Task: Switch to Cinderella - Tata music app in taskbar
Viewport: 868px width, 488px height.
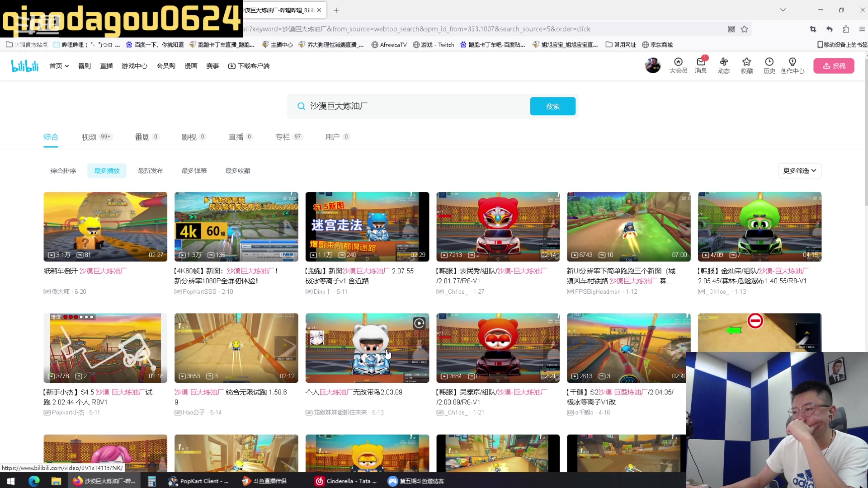Action: [x=346, y=481]
